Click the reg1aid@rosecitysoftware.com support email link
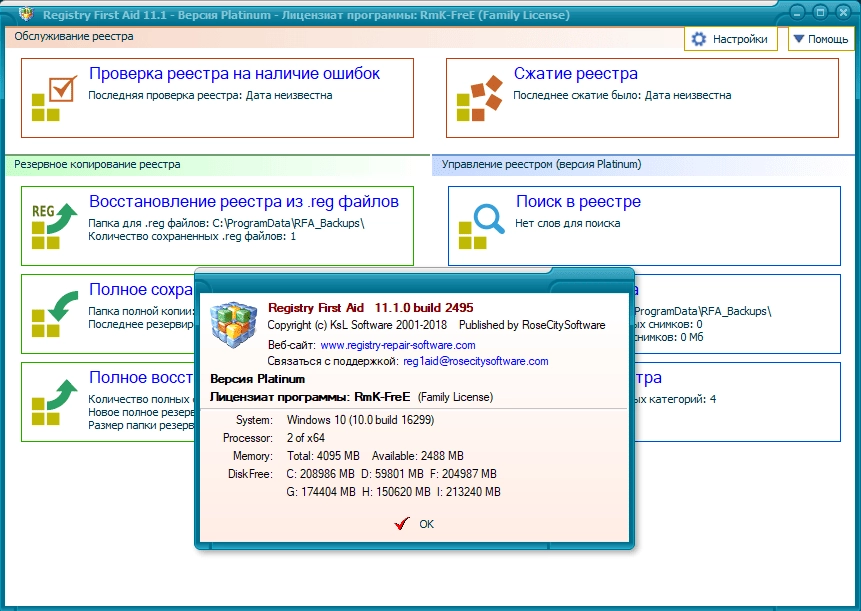Viewport: 861px width, 611px height. click(476, 361)
